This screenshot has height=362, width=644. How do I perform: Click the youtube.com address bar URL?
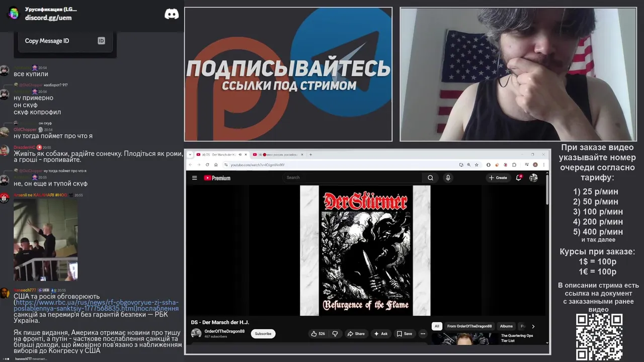click(258, 165)
